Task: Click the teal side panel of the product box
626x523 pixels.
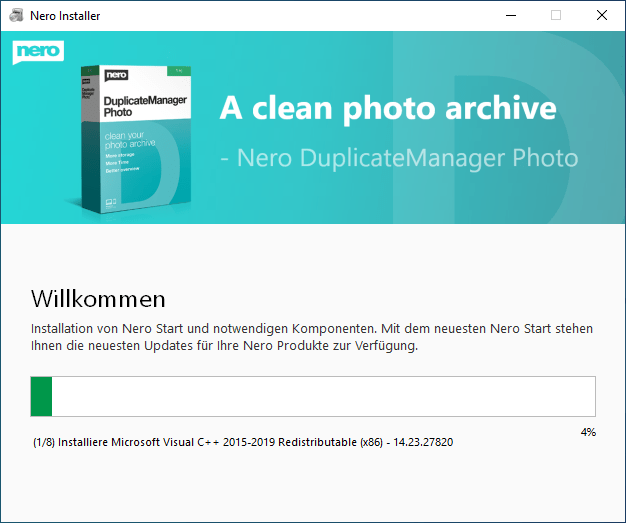Action: click(90, 140)
